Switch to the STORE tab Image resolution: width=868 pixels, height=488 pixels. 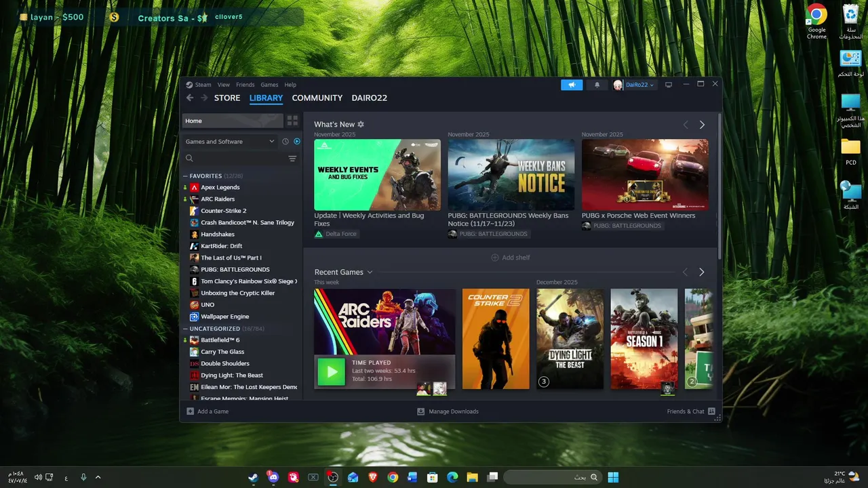click(227, 98)
